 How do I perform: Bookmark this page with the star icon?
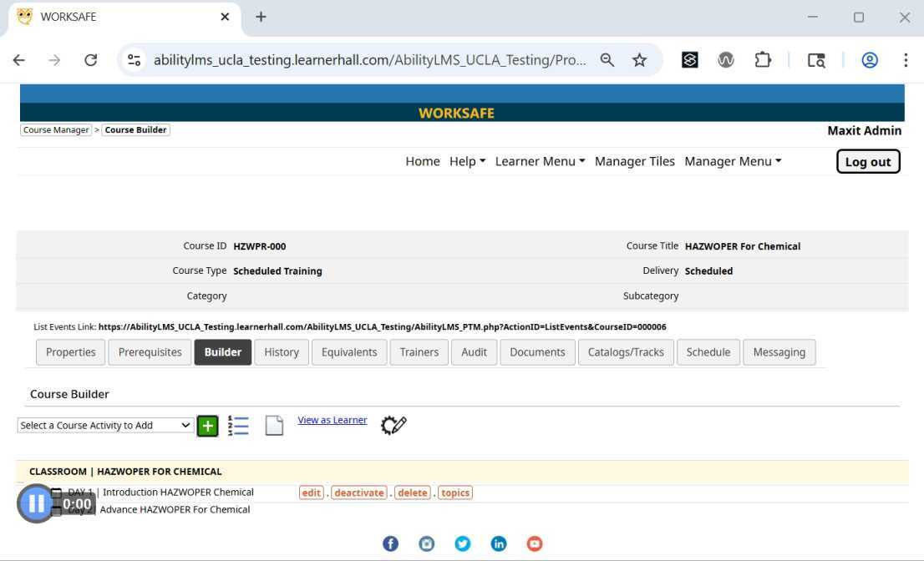pyautogui.click(x=639, y=60)
